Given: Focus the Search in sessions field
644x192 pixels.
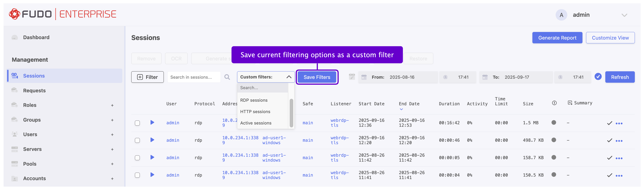Looking at the screenshot, I should (194, 77).
